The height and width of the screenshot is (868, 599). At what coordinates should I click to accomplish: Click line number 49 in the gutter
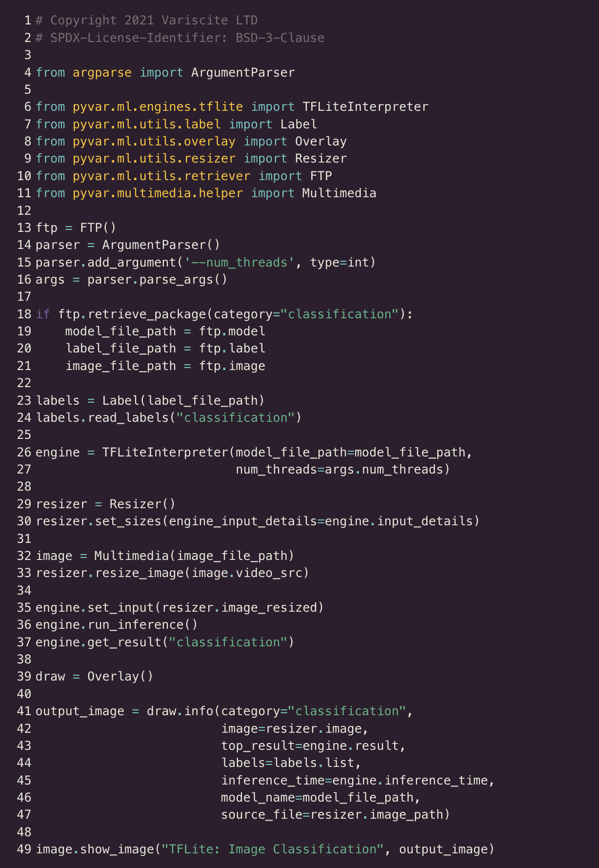pos(24,849)
